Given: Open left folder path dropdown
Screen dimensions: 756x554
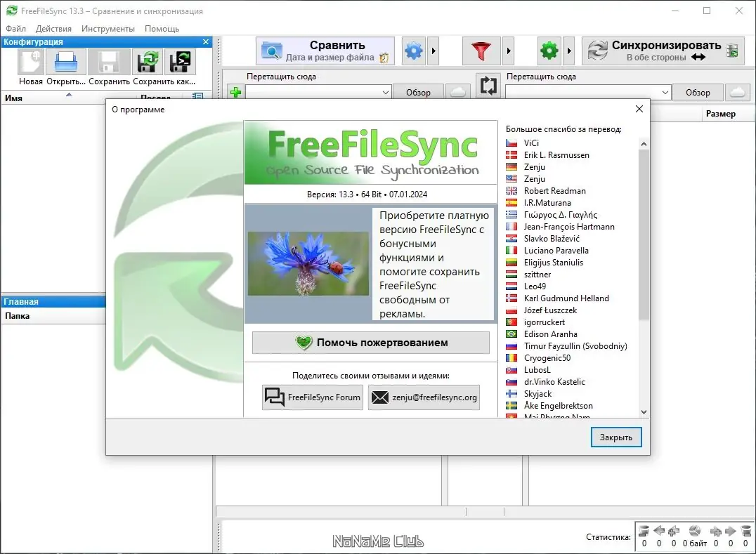Looking at the screenshot, I should point(385,92).
